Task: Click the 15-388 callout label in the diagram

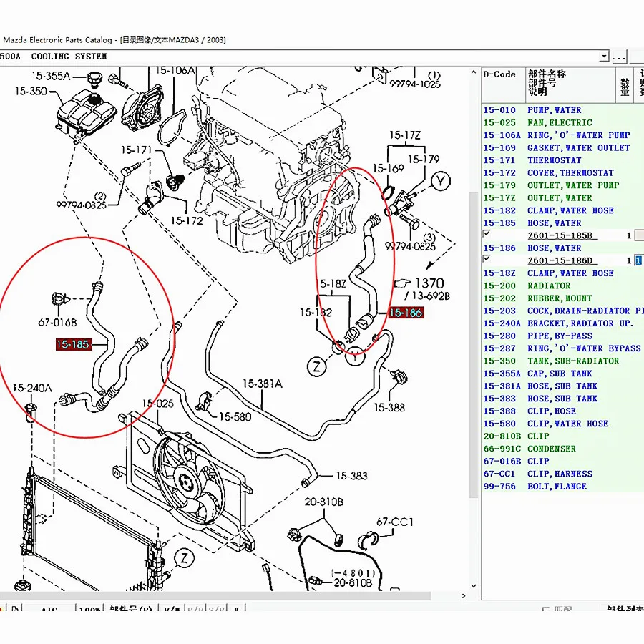Action: click(x=389, y=407)
